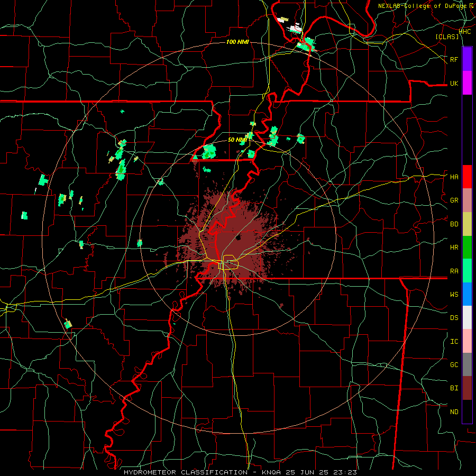
Task: Click the BD legend label
Action: click(454, 224)
